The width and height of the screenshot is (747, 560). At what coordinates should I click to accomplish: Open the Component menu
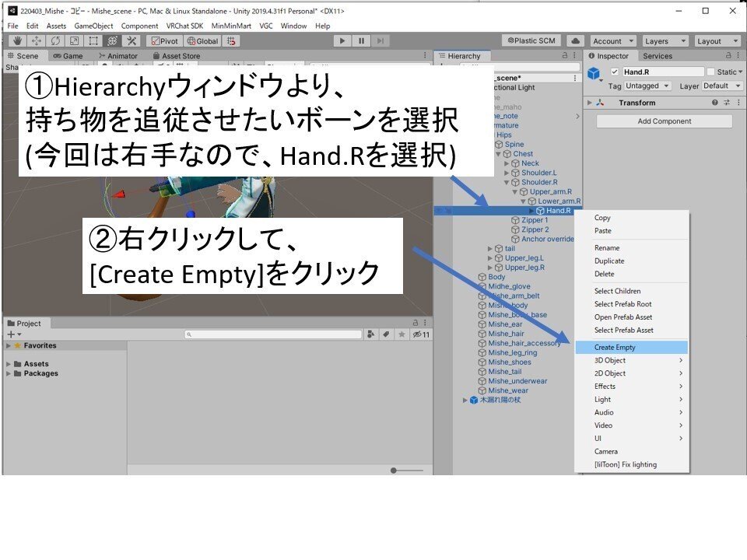(139, 26)
